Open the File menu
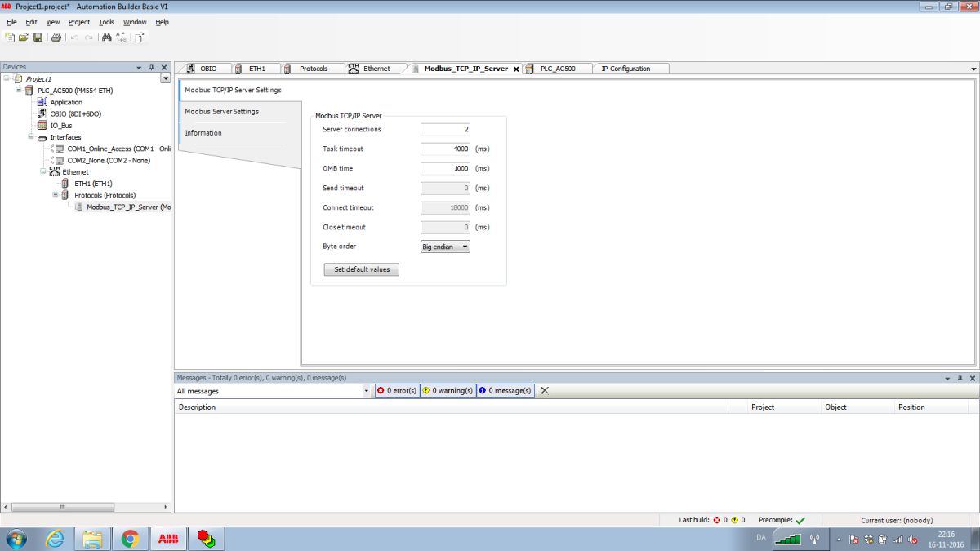The width and height of the screenshot is (980, 551). [x=11, y=22]
